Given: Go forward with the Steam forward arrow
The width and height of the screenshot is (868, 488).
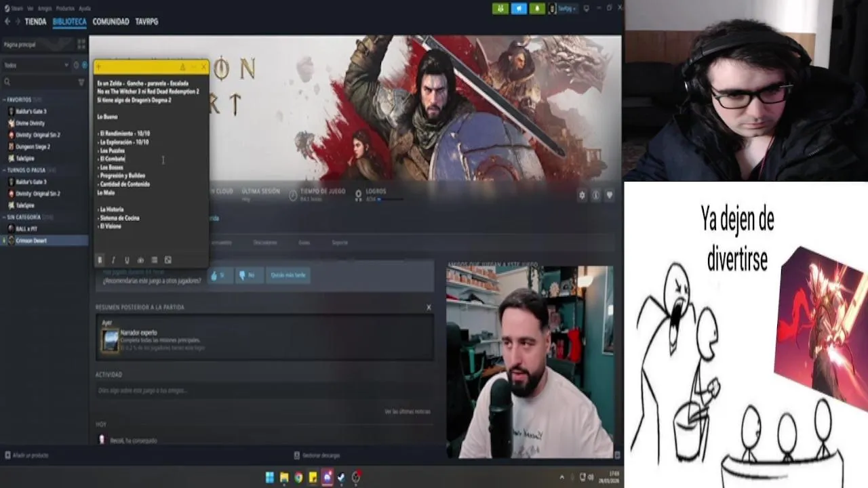Looking at the screenshot, I should [x=17, y=22].
